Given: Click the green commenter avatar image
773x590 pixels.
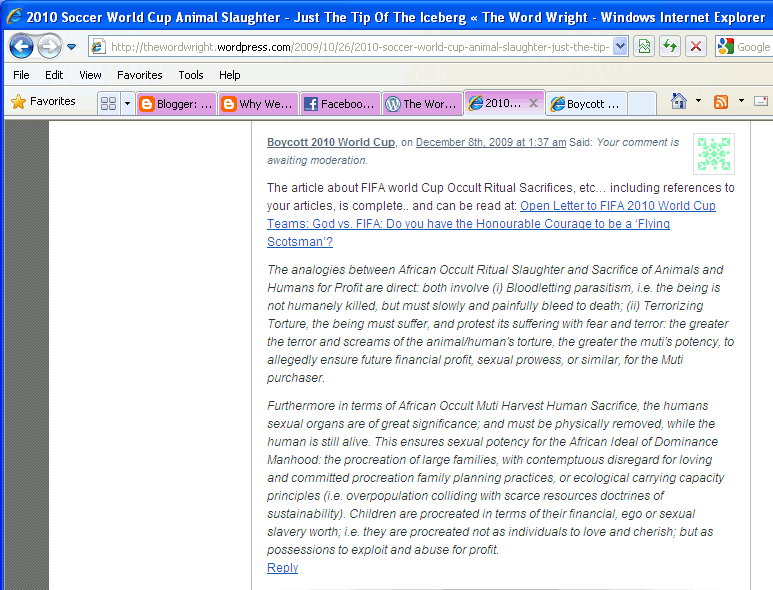Looking at the screenshot, I should click(714, 154).
